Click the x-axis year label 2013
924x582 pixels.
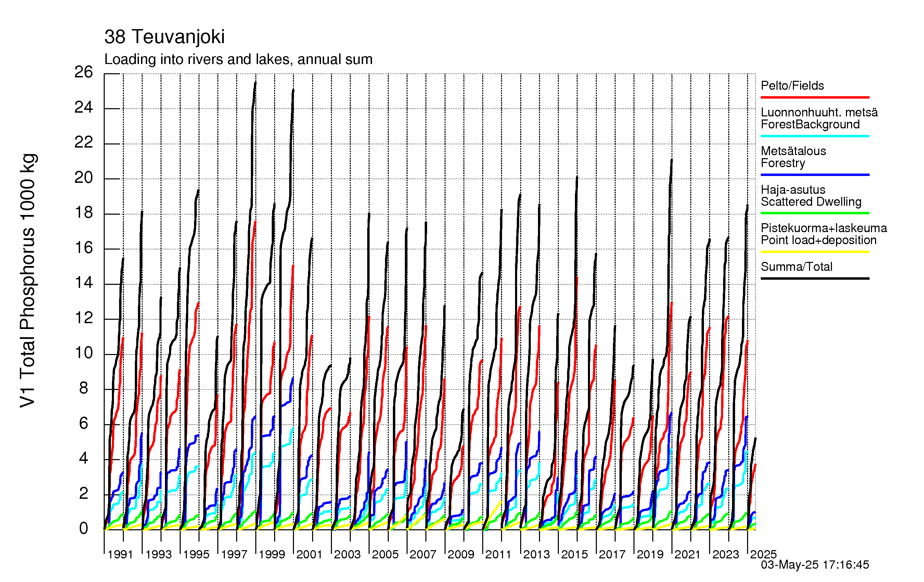537,554
